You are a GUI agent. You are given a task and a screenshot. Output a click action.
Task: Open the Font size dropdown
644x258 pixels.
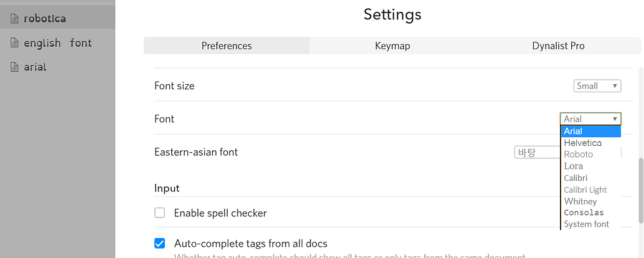597,85
